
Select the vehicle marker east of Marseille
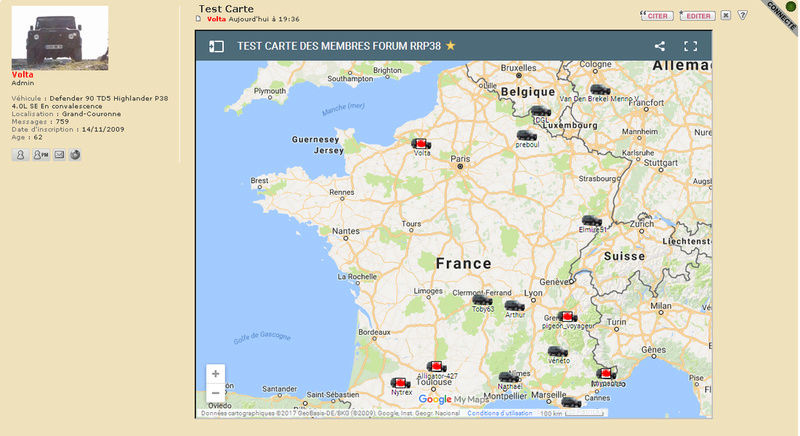pyautogui.click(x=571, y=402)
